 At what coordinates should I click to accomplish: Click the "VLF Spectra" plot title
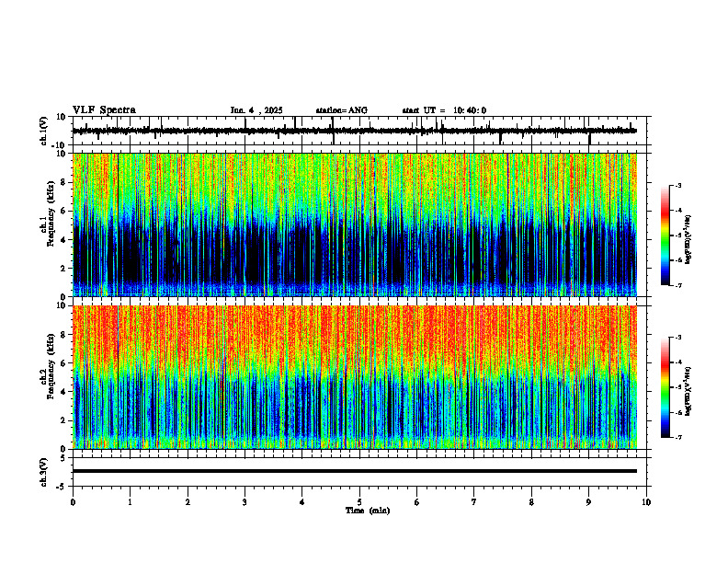[x=104, y=110]
